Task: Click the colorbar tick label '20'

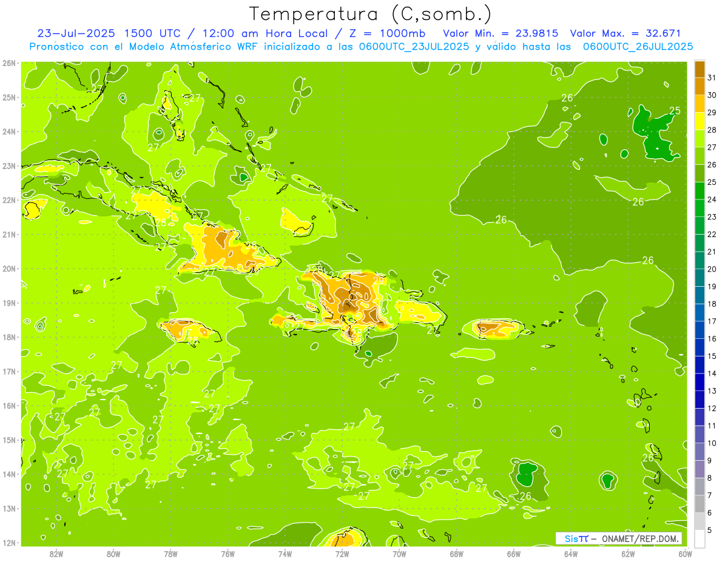Action: coord(712,269)
